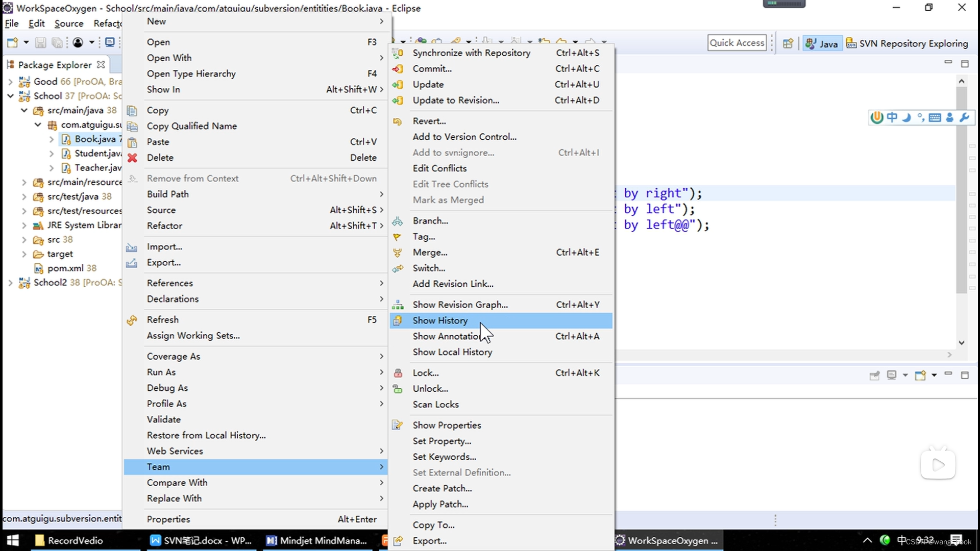Click the Export icon in context menu
The width and height of the screenshot is (980, 551).
(132, 263)
